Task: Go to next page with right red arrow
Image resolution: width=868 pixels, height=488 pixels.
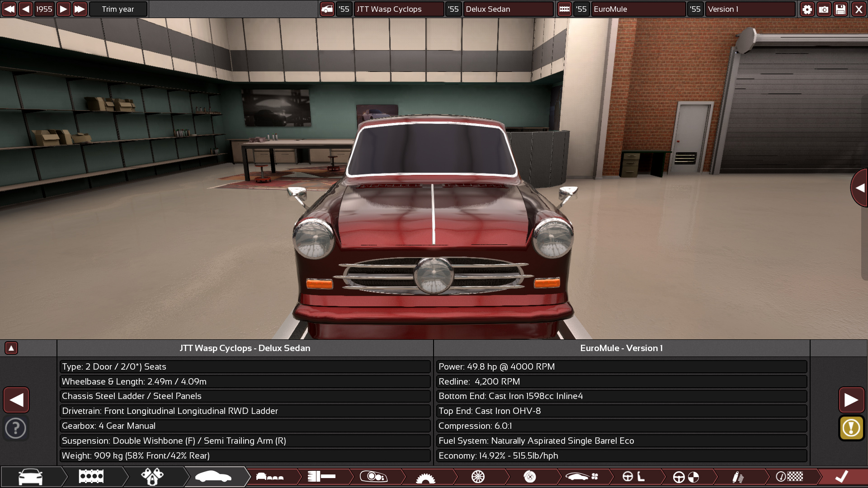Action: 851,400
